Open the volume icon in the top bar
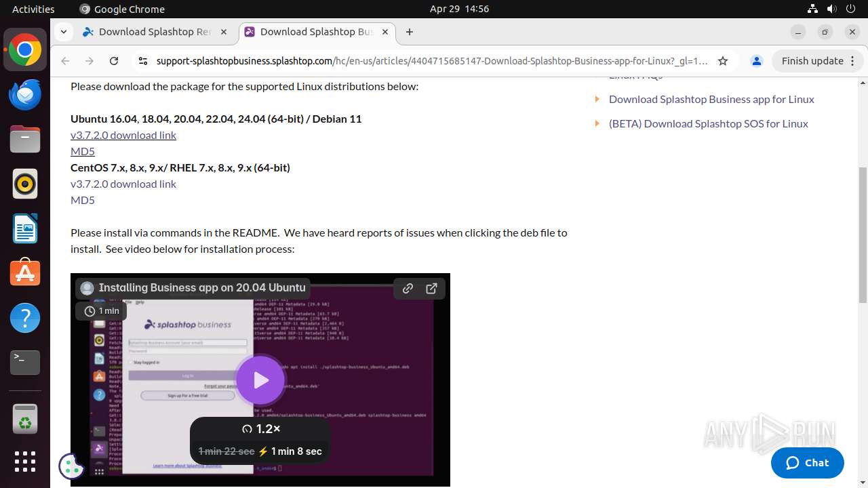 [831, 9]
